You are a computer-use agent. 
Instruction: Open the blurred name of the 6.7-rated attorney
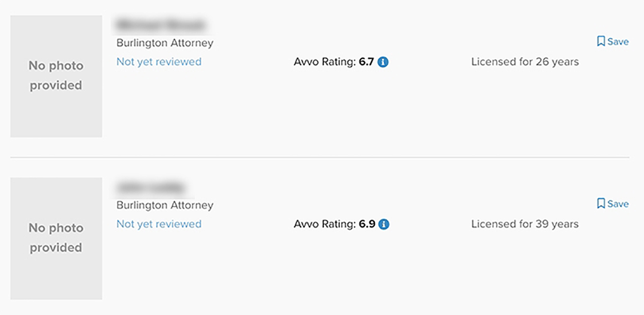[x=161, y=25]
